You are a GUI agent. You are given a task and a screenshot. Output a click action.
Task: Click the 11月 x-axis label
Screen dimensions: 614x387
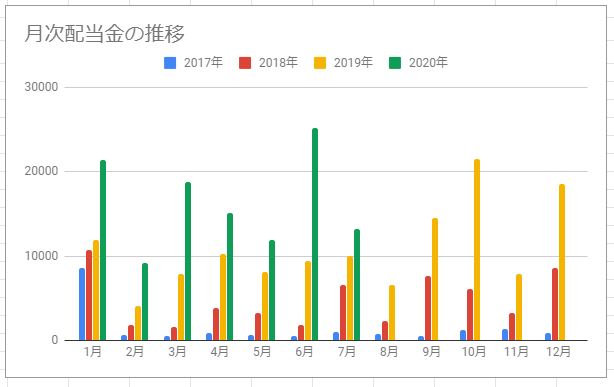point(516,352)
